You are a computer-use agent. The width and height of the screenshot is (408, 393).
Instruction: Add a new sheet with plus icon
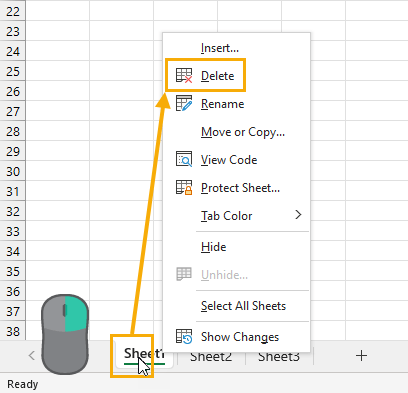point(361,356)
